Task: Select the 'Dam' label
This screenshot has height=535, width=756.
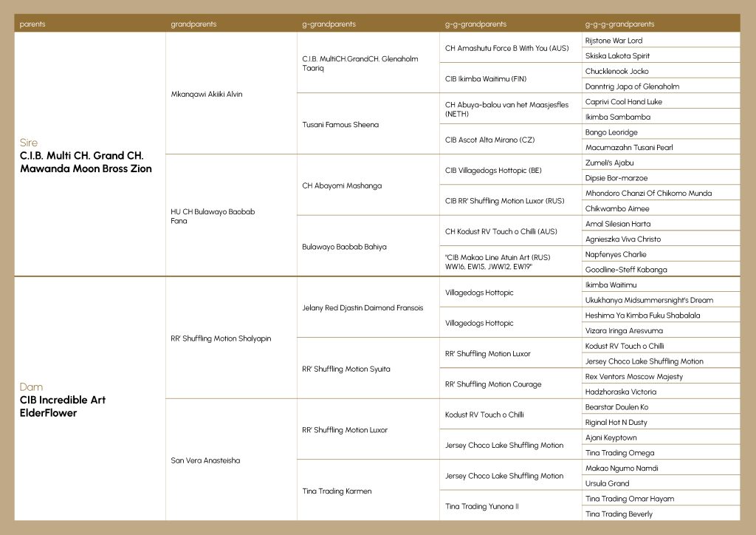Action: coord(31,387)
